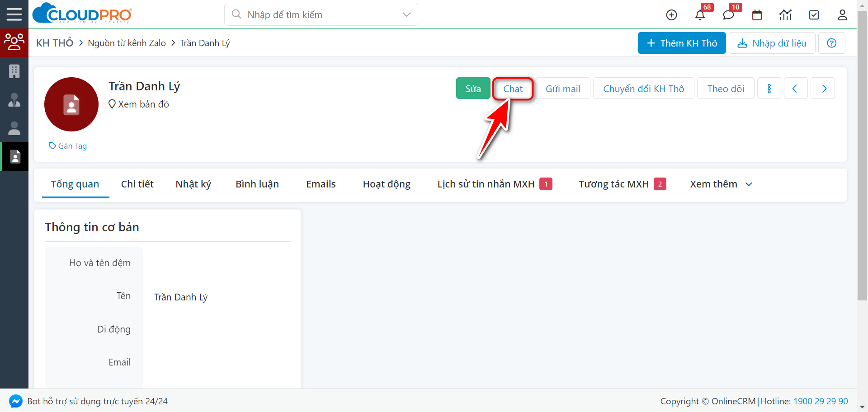Viewport: 868px width, 412px height.
Task: Open the Hoạt động tab
Action: (387, 184)
